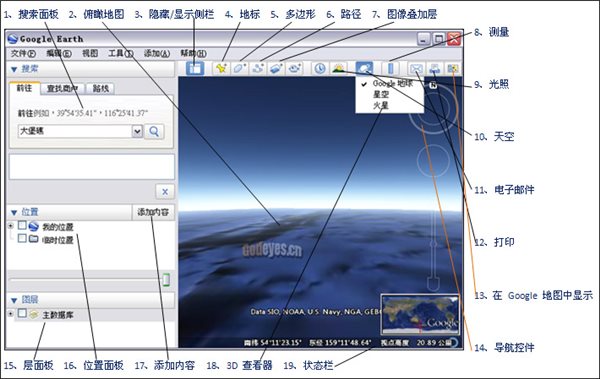Viewport: 600px width, 379px height.
Task: Select the 临时位置 tree item label
Action: pos(57,240)
